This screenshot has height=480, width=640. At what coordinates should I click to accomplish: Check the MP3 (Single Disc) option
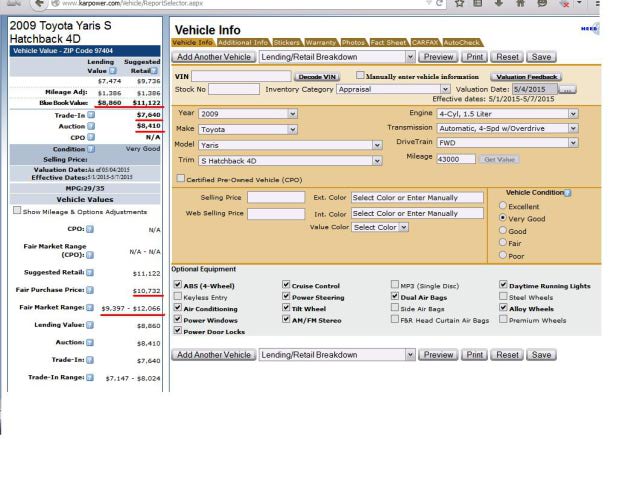(x=395, y=284)
